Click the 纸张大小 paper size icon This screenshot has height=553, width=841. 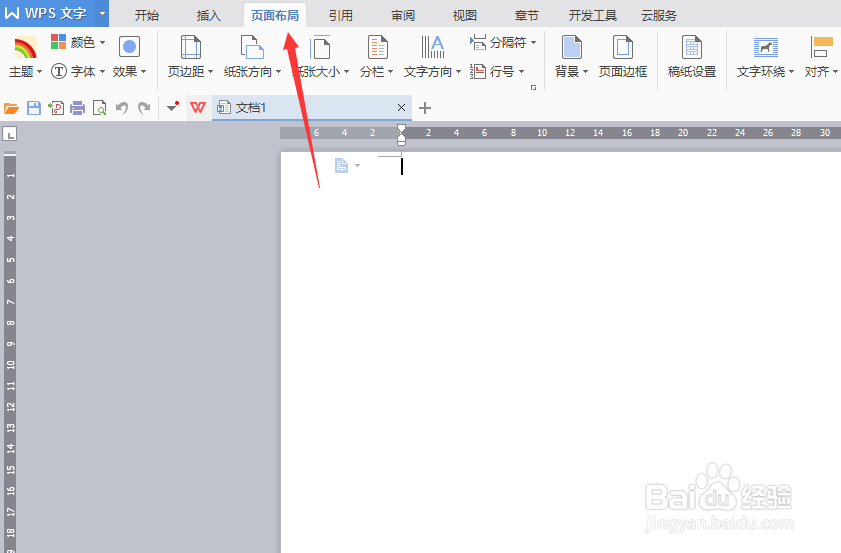[x=321, y=47]
